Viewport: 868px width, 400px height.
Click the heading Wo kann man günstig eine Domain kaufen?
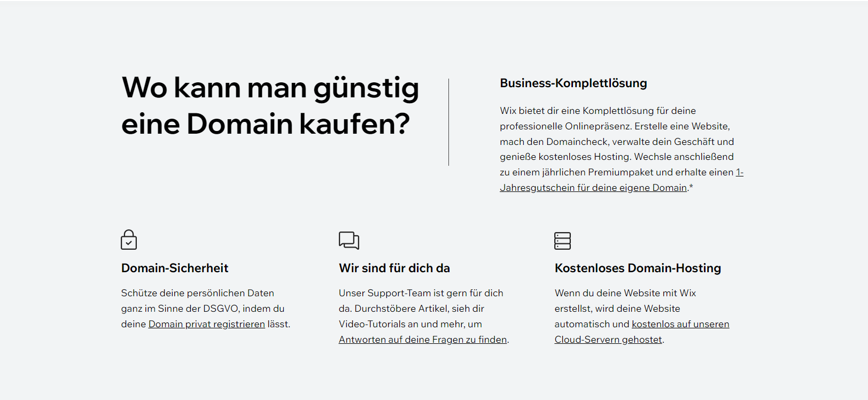point(270,106)
